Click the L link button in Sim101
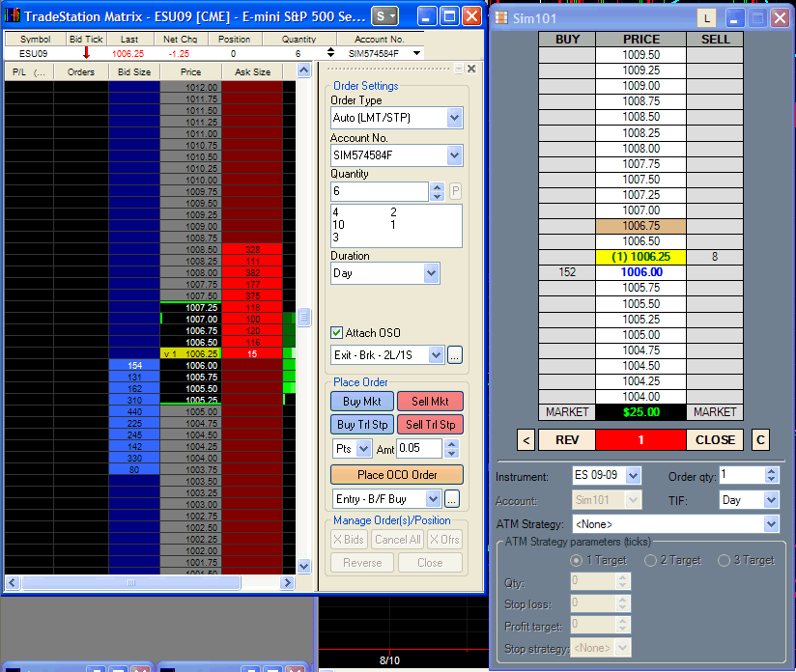 707,18
